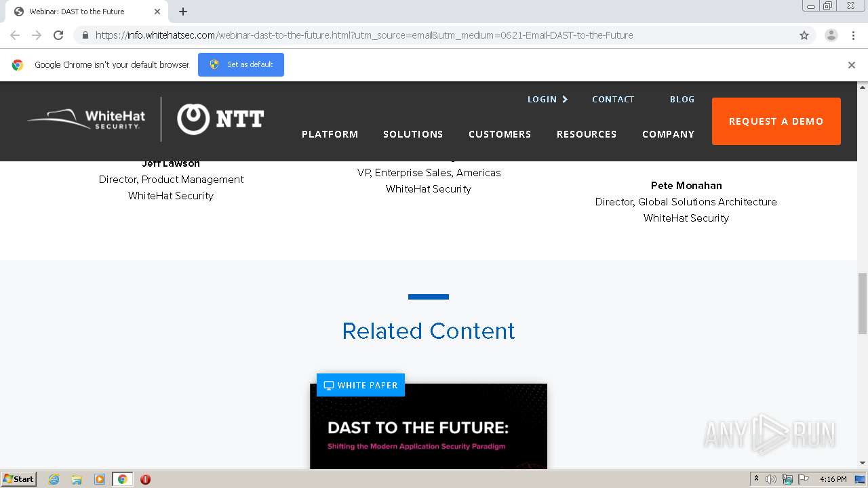Launch Internet Explorer from the taskbar
This screenshot has width=868, height=488.
(x=54, y=479)
